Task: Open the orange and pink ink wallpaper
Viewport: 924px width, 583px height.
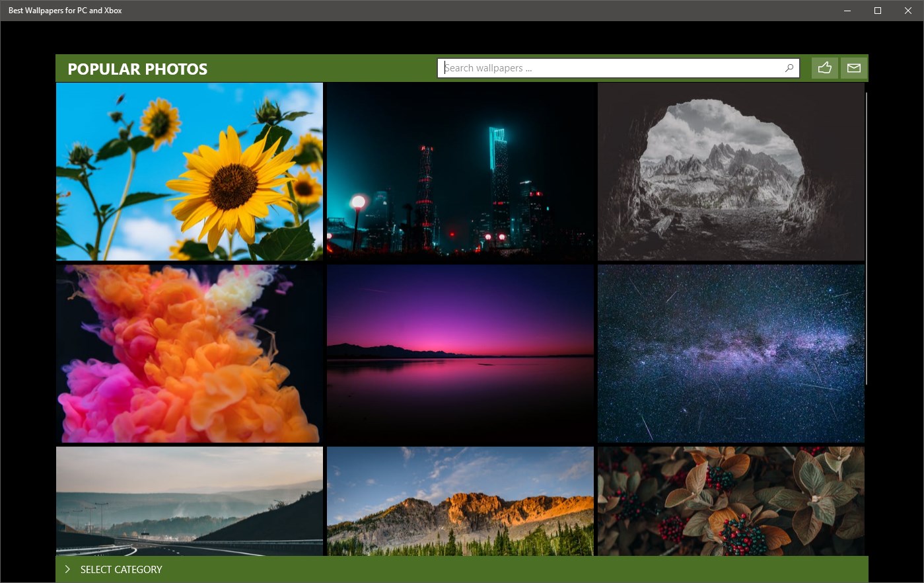Action: pos(190,354)
